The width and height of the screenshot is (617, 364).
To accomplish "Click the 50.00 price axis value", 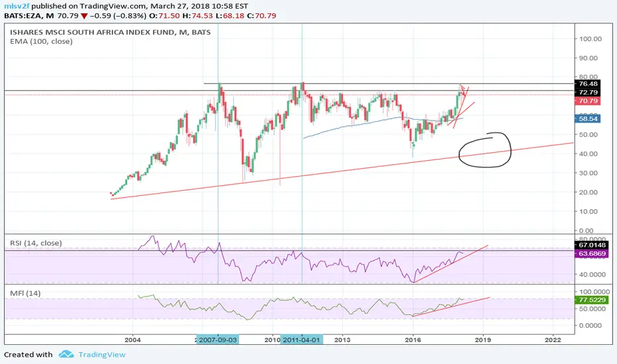I will pyautogui.click(x=588, y=134).
